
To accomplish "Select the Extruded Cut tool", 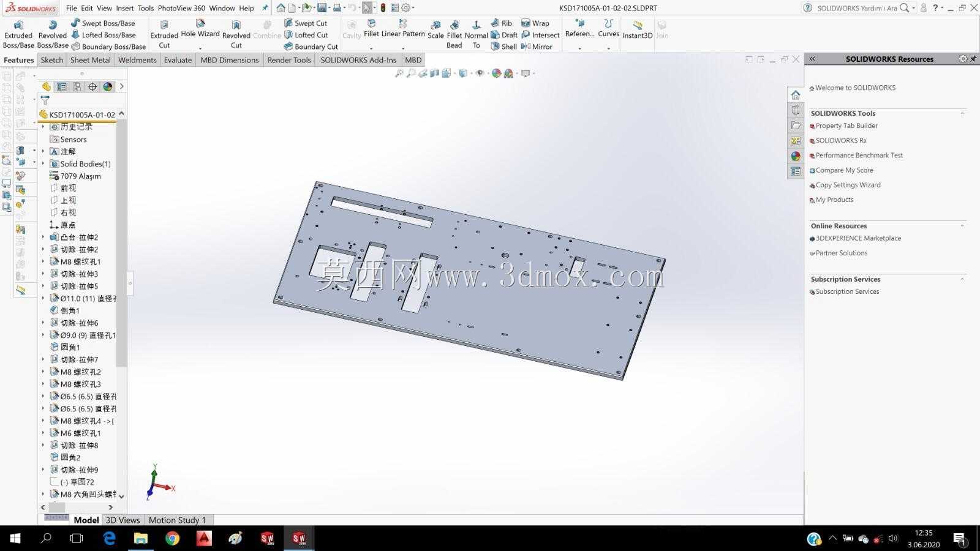I will (x=164, y=35).
